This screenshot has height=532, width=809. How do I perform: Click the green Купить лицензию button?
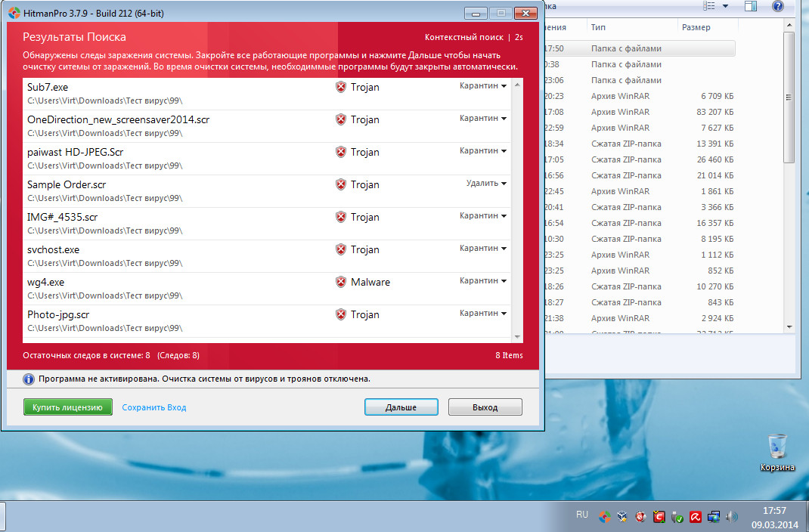(x=68, y=407)
